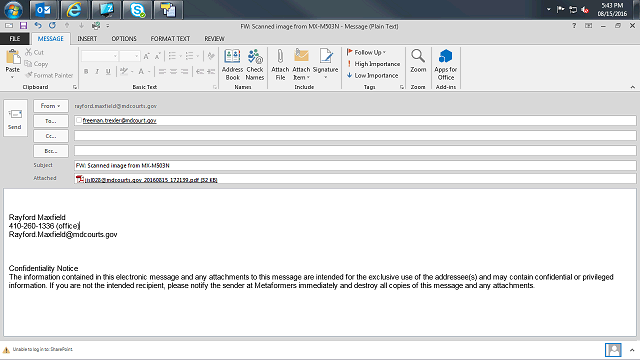The image size is (640, 360).
Task: Switch to the REVIEW tab
Action: [x=214, y=39]
